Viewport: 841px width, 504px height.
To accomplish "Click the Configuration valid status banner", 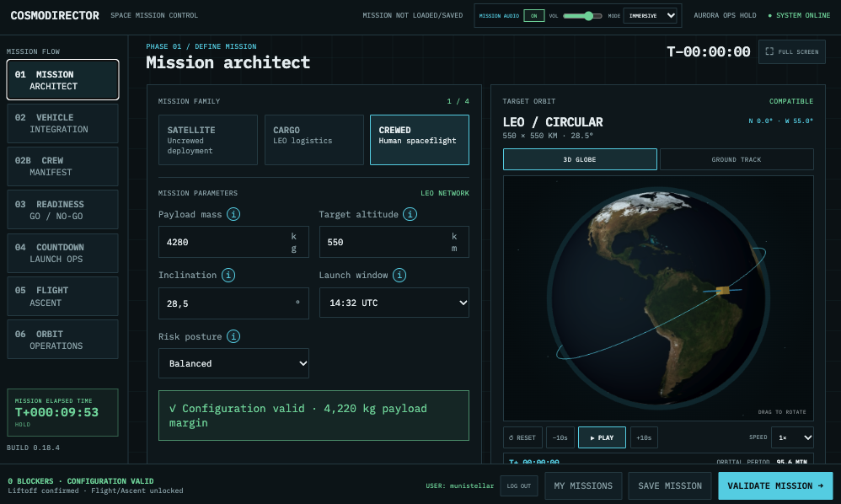I will [x=313, y=416].
